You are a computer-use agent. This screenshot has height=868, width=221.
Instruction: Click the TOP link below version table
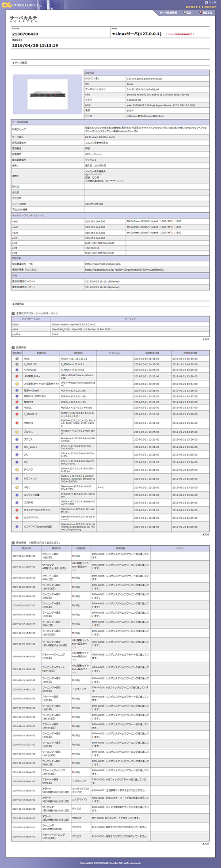coord(206,339)
